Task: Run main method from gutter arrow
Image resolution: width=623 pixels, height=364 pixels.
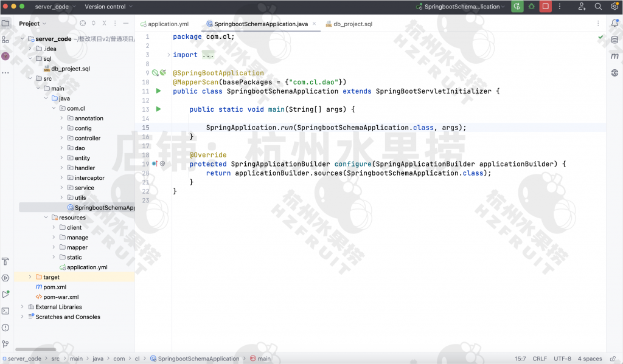Action: [158, 109]
